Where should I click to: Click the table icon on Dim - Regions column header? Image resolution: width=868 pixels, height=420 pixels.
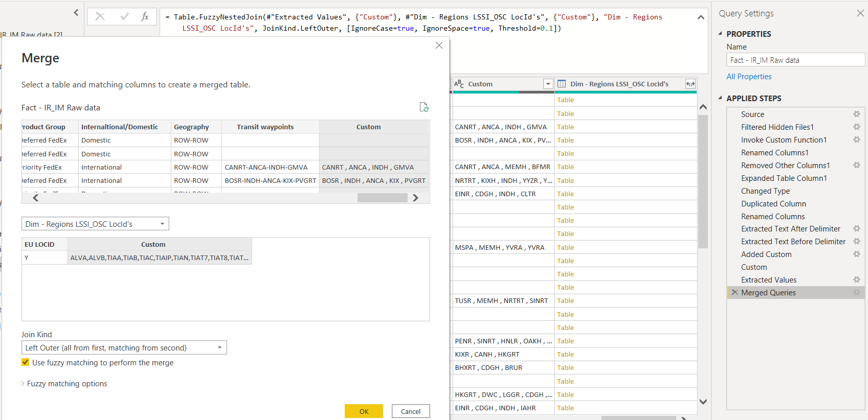tap(562, 84)
